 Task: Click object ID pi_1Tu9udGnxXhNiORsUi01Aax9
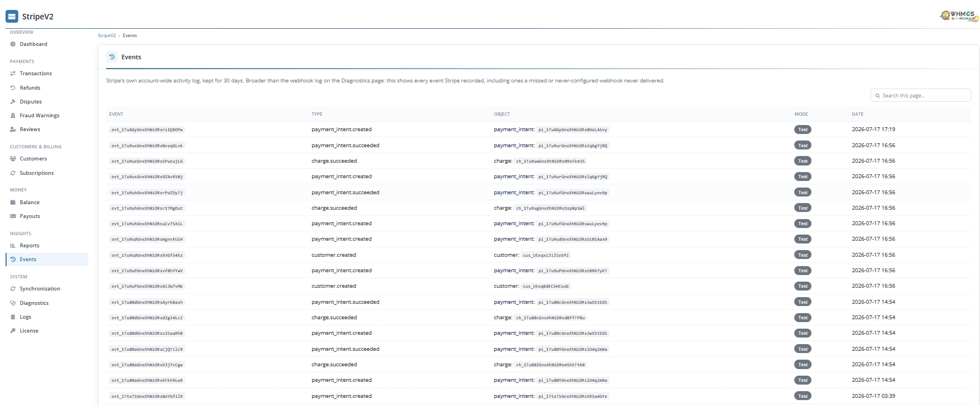click(573, 239)
